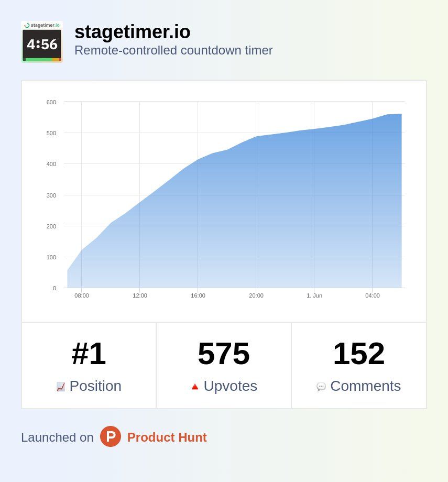Select the 152 comments count

pyautogui.click(x=358, y=354)
